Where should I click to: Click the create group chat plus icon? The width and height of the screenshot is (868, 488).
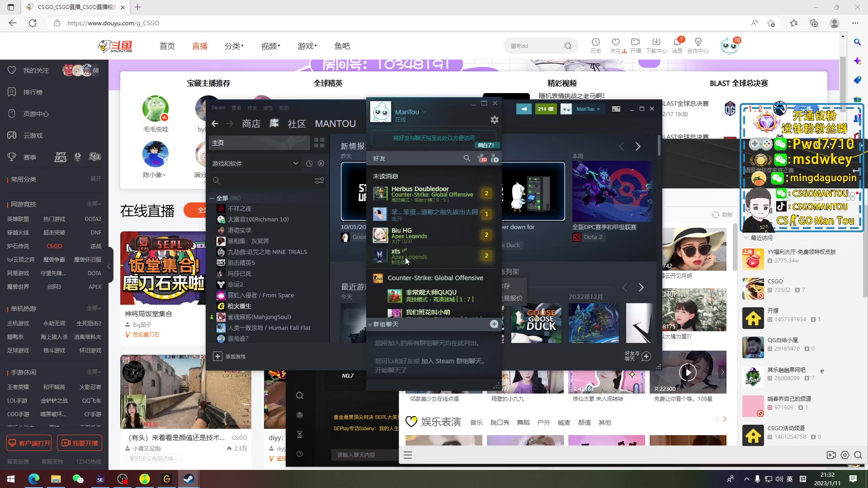click(x=494, y=324)
